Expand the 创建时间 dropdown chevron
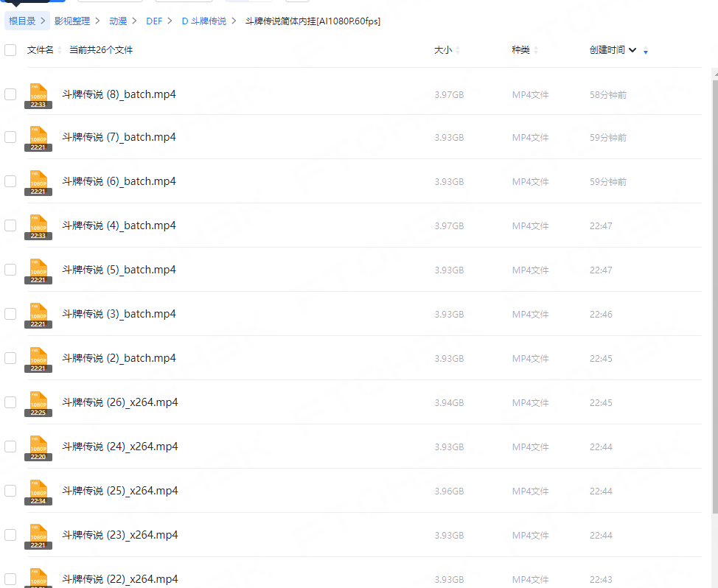The width and height of the screenshot is (718, 588). pos(632,50)
